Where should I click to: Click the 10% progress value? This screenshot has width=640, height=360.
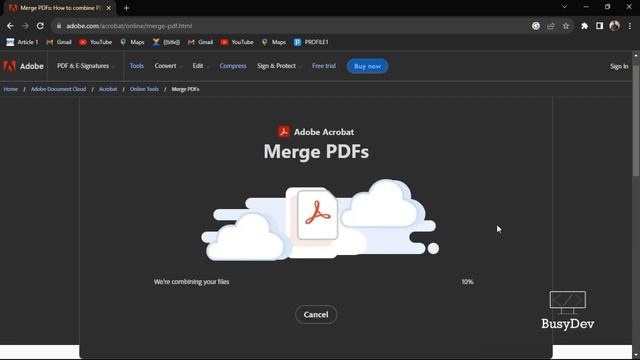point(467,282)
